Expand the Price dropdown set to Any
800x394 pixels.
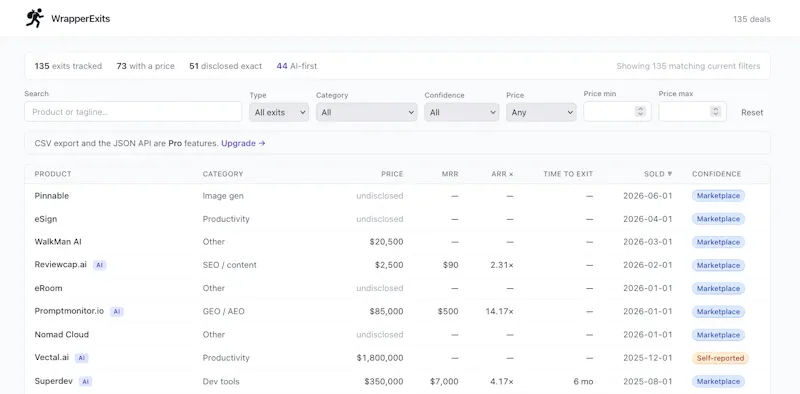[541, 112]
